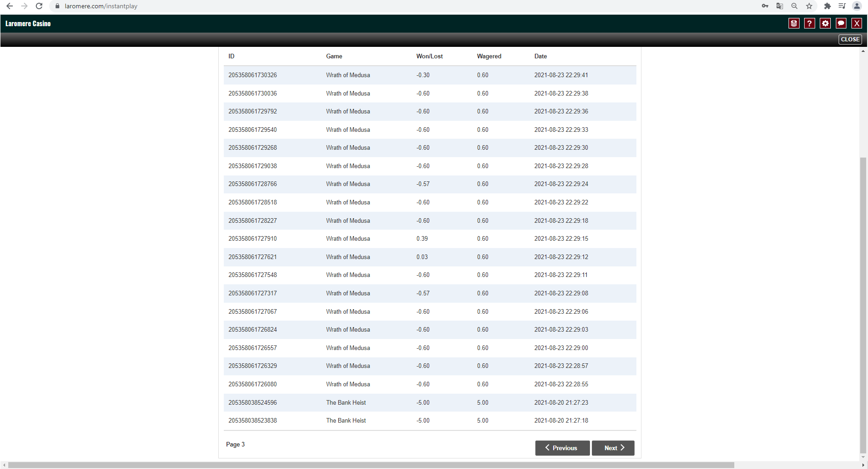Click the address bar URL laromere.com/instantplay
This screenshot has width=868, height=469.
101,6
